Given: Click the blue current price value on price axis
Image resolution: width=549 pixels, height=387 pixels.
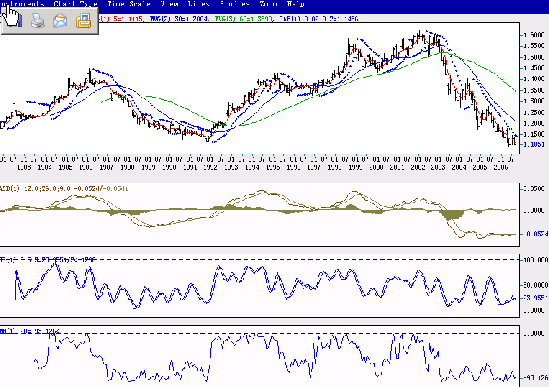Looking at the screenshot, I should (x=534, y=144).
